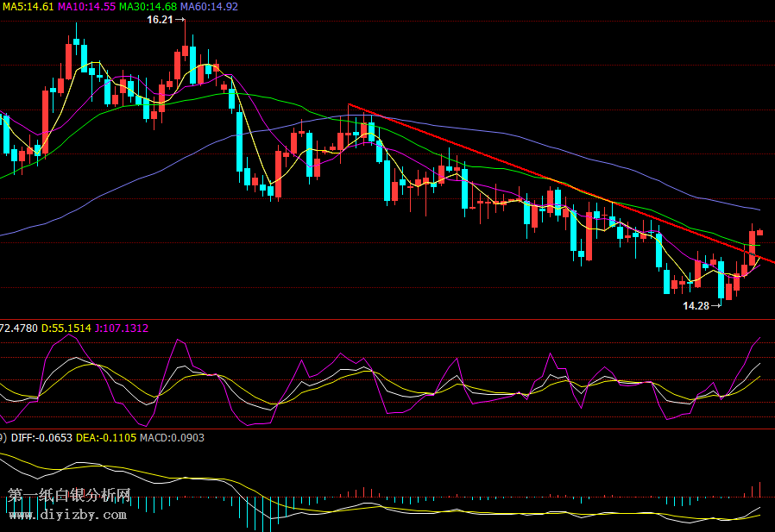775x532 pixels.
Task: Click the magenta J:107.1312 value label
Action: [x=122, y=329]
